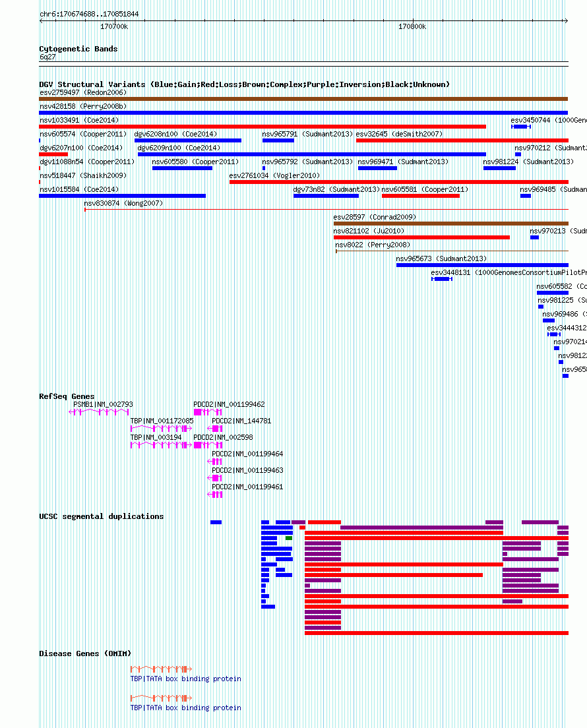
Task: Click the dgv11088n54 (Cooper2011) label
Action: pos(87,162)
